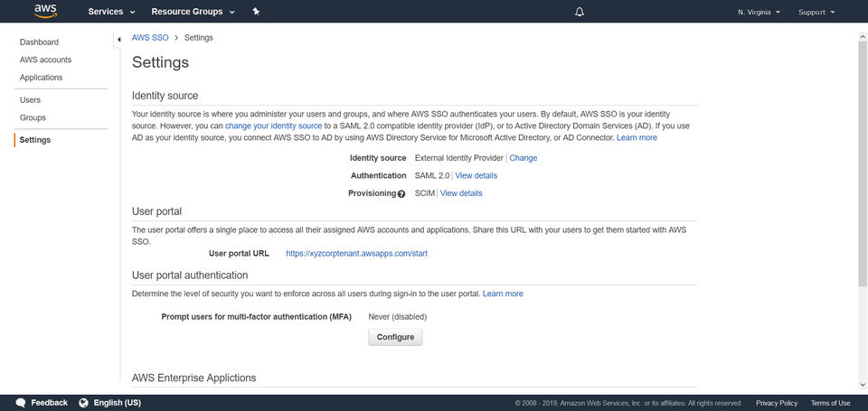Open the Resource Groups dropdown
Viewport: 868px width, 411px height.
[193, 12]
